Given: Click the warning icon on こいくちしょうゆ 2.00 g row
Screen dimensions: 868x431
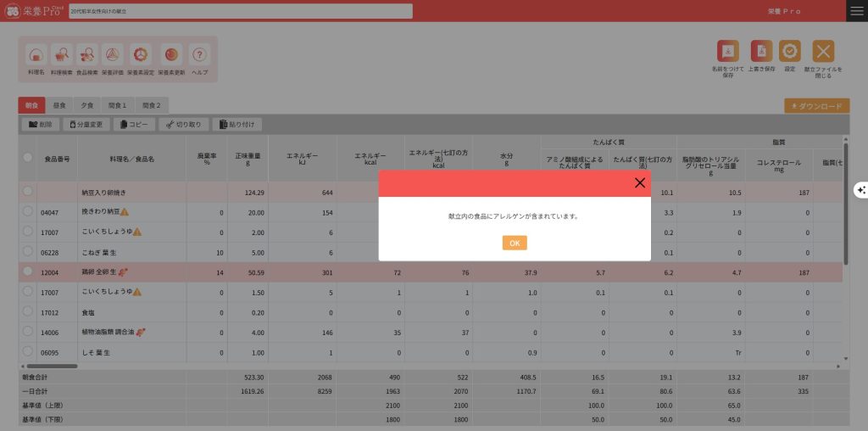Looking at the screenshot, I should click(137, 232).
